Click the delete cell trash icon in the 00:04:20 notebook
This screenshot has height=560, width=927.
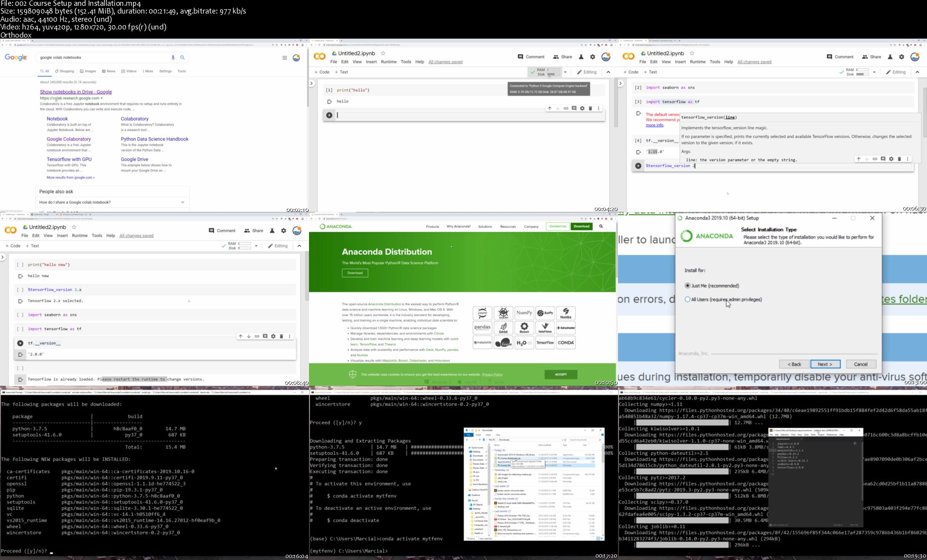pyautogui.click(x=590, y=108)
